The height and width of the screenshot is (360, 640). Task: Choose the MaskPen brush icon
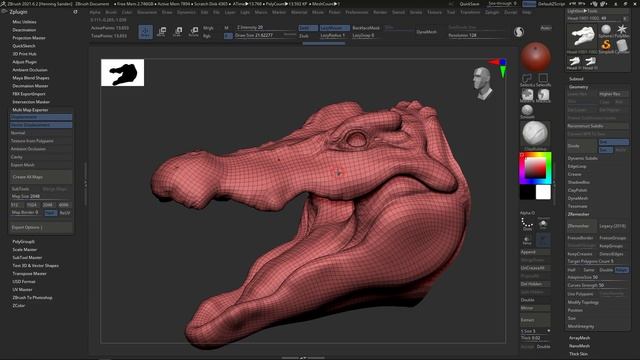pos(527,96)
